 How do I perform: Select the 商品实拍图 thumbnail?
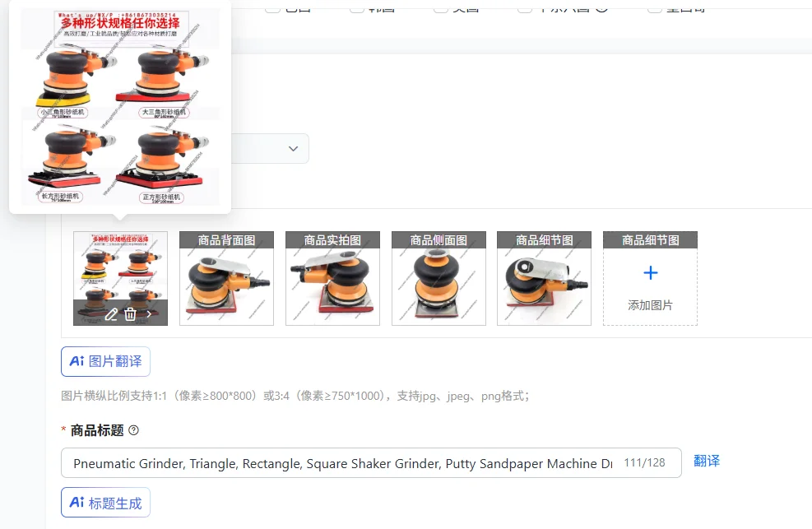[332, 278]
